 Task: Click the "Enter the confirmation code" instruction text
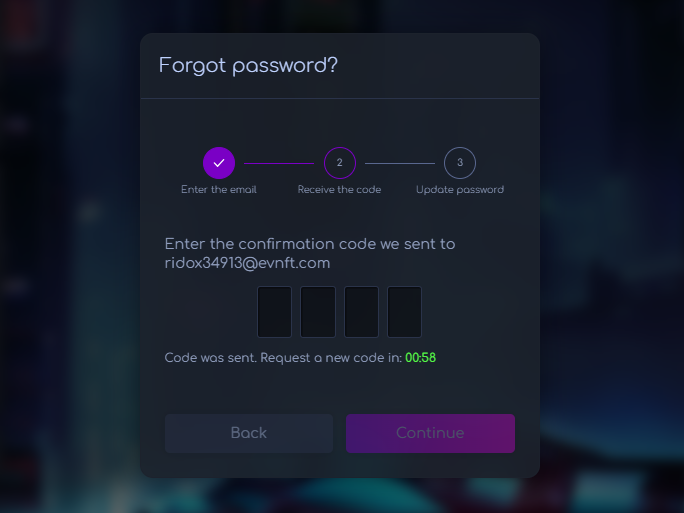click(310, 244)
